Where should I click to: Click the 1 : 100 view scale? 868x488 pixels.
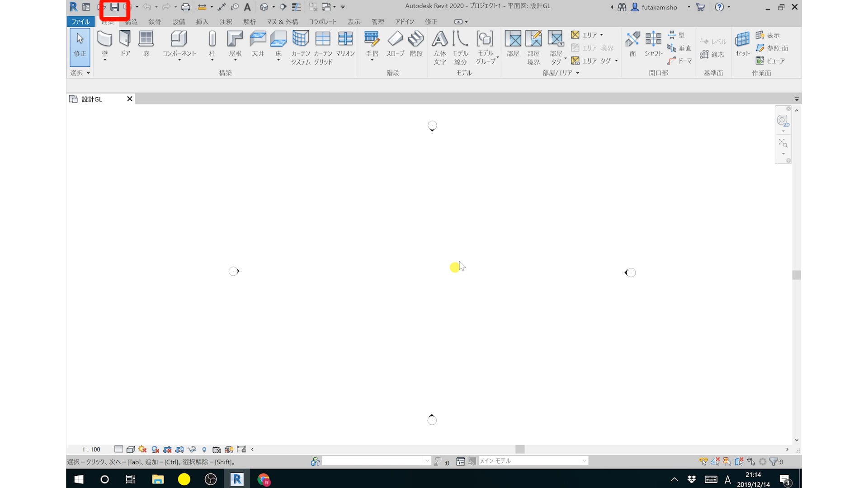(91, 449)
